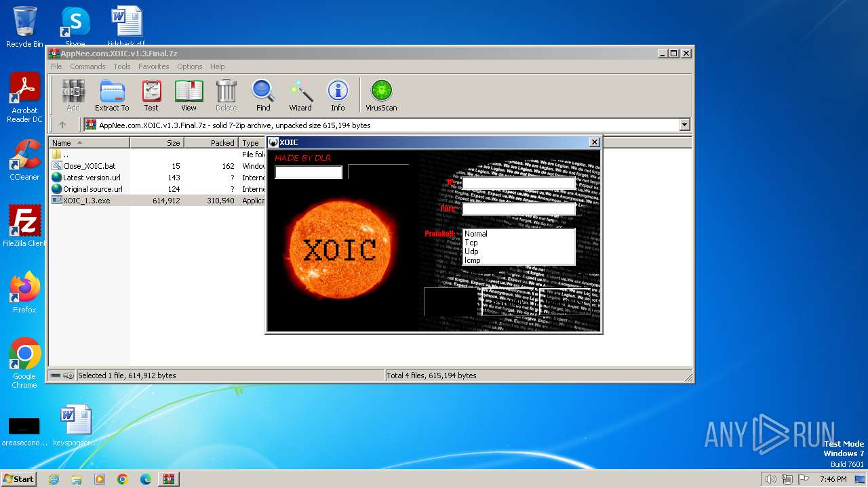Open the Find magnifier tool
The width and height of the screenshot is (868, 488).
coord(263,95)
